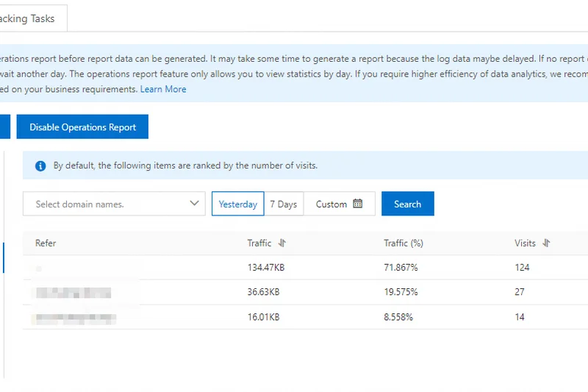Select the Yesterday time range

(x=238, y=204)
